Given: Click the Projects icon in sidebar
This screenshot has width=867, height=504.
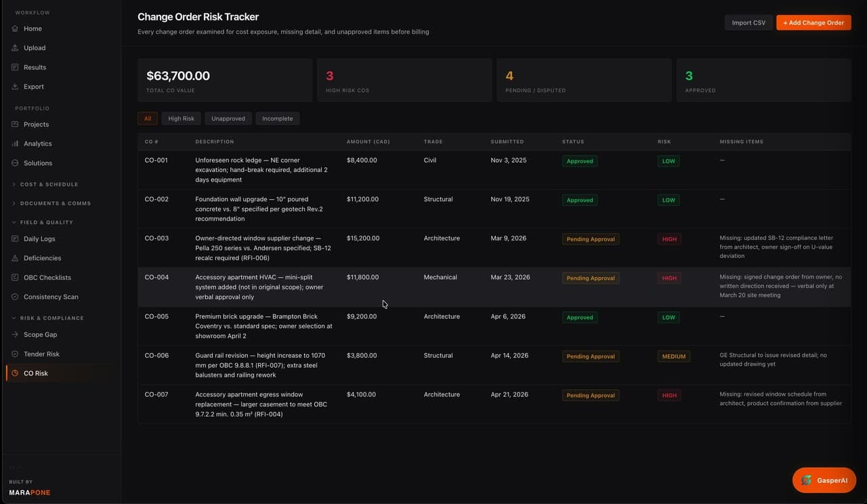Looking at the screenshot, I should (x=15, y=125).
